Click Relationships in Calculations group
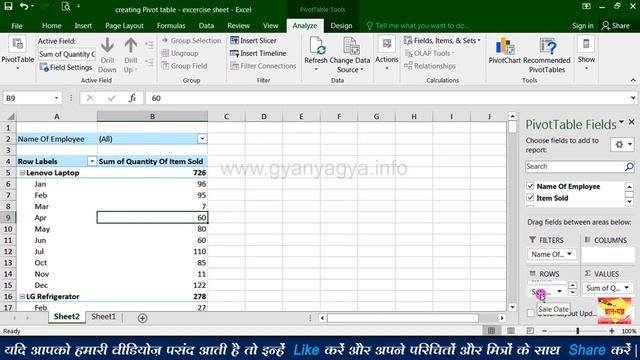This screenshot has height=360, width=640. tap(430, 66)
